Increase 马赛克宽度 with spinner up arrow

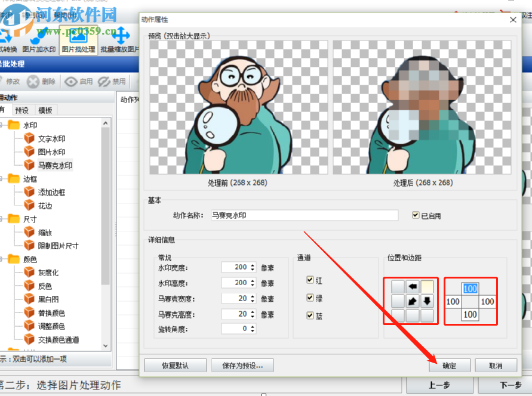coord(253,296)
